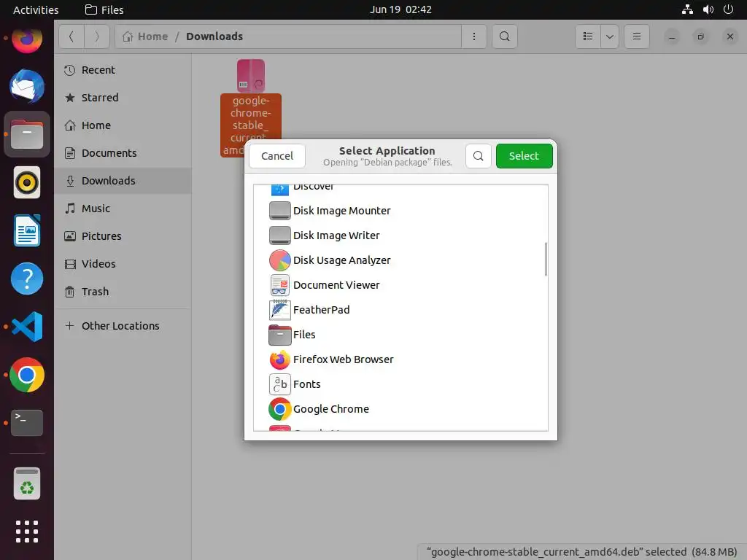The height and width of the screenshot is (560, 747).
Task: Click the partially visible Discover entry
Action: click(x=400, y=190)
